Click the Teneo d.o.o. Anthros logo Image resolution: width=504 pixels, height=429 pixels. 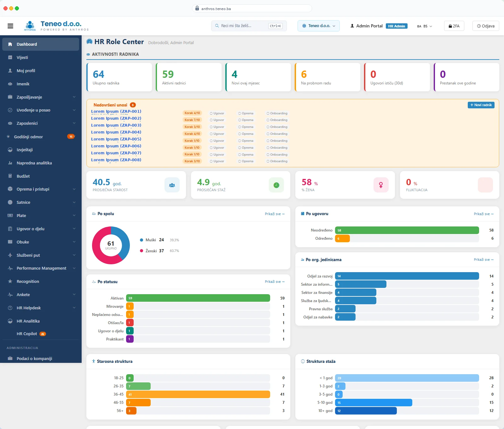click(56, 26)
